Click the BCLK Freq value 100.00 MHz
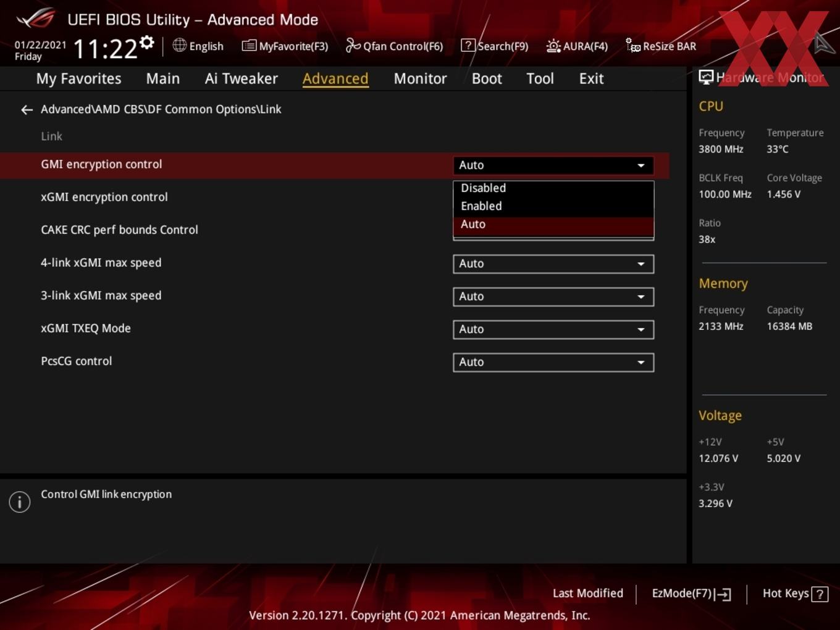The width and height of the screenshot is (840, 630). [x=725, y=195]
